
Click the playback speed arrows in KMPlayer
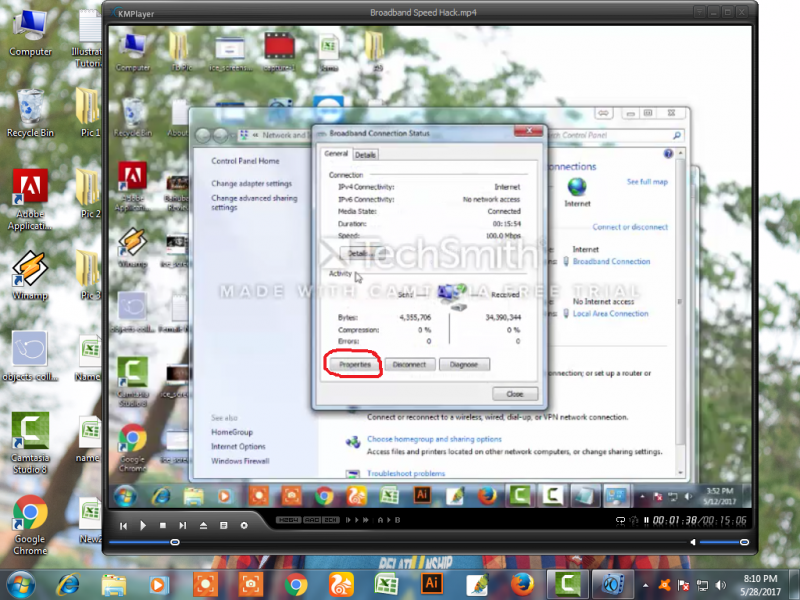(357, 520)
